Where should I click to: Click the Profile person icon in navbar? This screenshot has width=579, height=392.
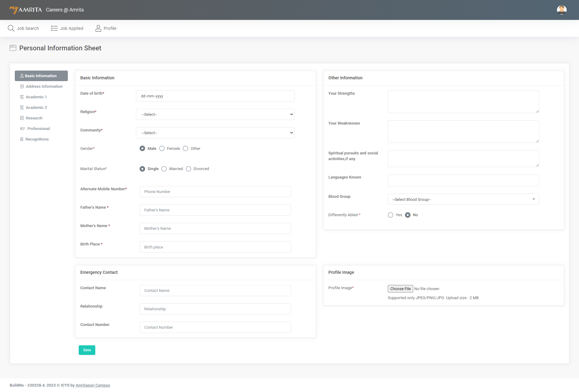(98, 28)
